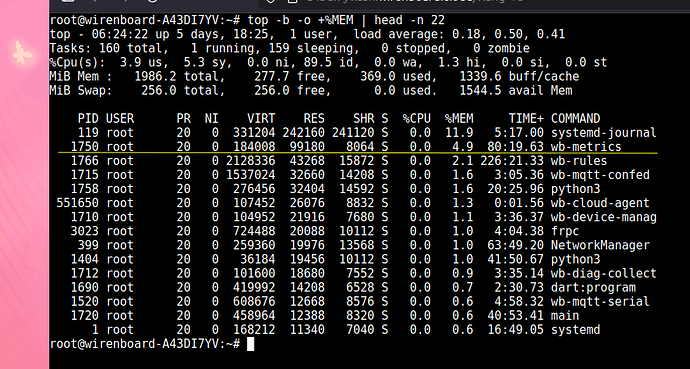Viewport: 690px width, 369px height.
Task: Click the %CPU column header
Action: click(417, 119)
